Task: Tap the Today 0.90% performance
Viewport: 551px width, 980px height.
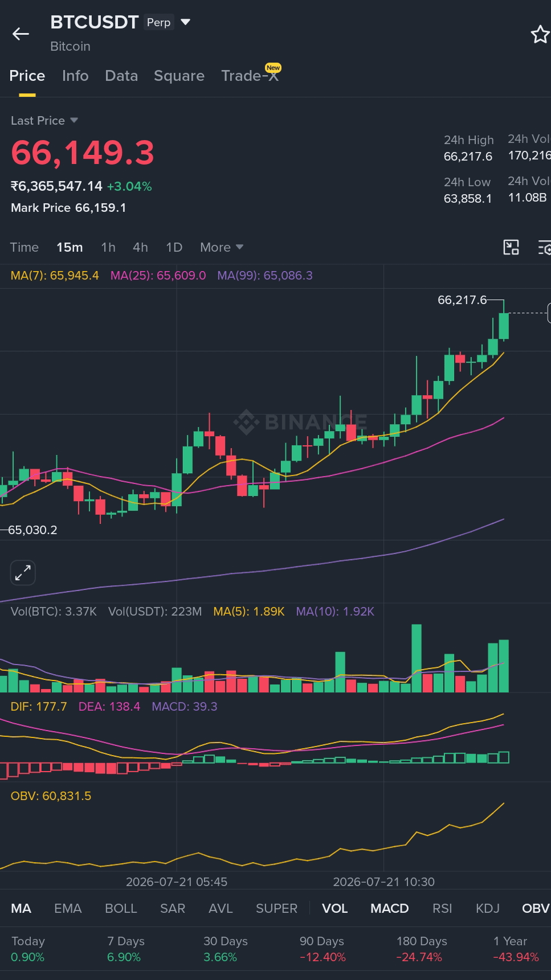Action: click(x=28, y=949)
